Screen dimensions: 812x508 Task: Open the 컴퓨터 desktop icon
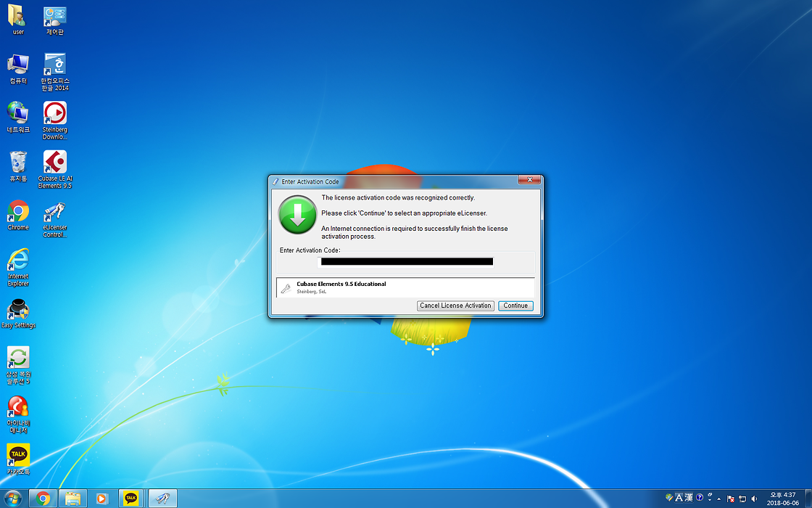[x=18, y=69]
